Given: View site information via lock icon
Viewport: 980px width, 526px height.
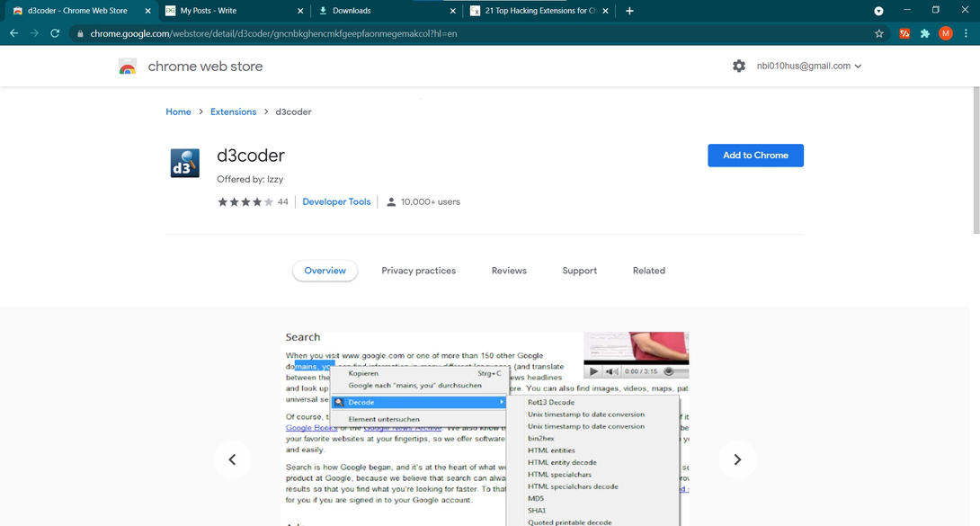Looking at the screenshot, I should point(80,34).
